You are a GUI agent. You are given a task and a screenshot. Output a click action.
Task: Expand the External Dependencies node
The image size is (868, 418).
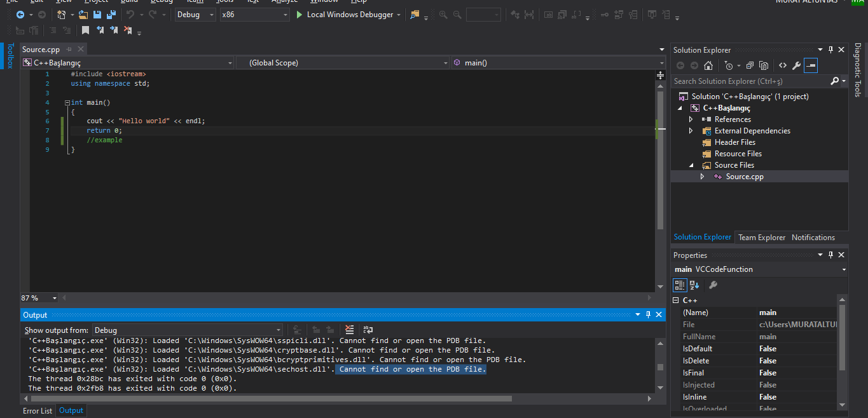click(691, 131)
